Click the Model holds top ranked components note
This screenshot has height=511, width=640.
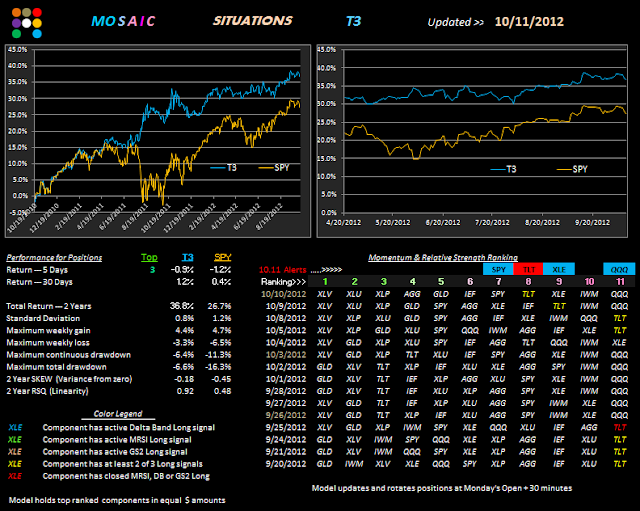tap(117, 500)
